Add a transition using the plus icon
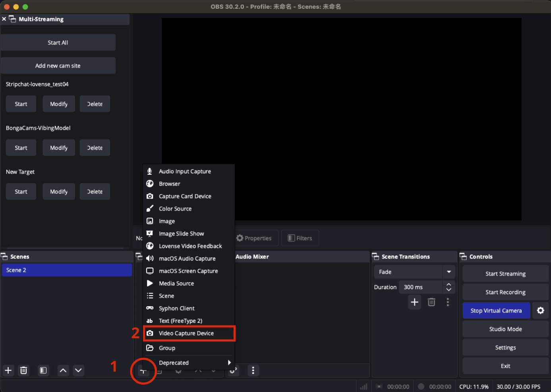The image size is (551, 392). click(414, 302)
